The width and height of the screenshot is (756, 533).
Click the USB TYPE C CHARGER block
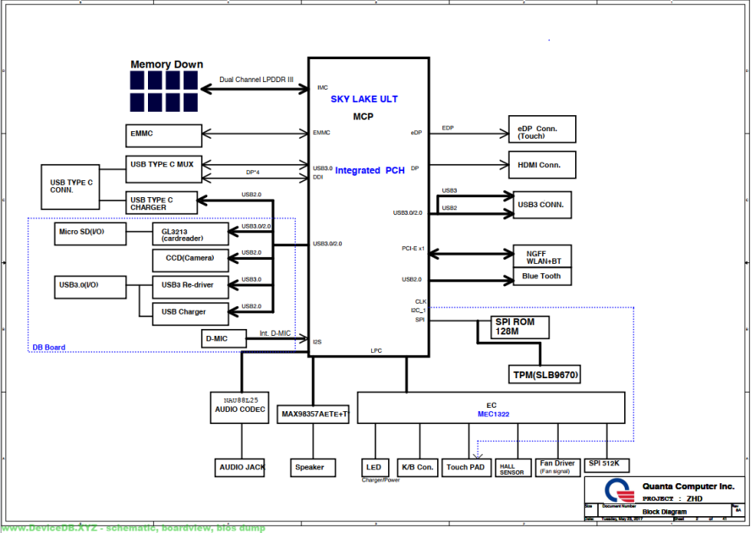click(162, 202)
